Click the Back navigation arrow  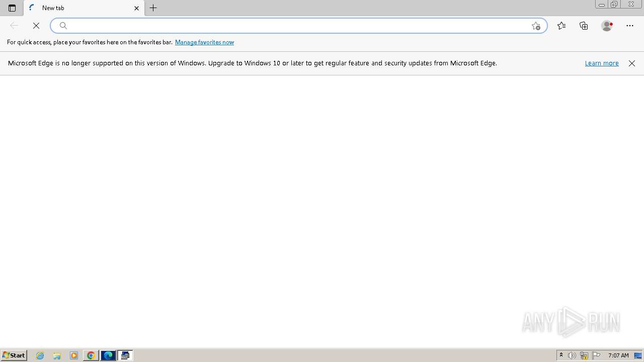(x=14, y=26)
